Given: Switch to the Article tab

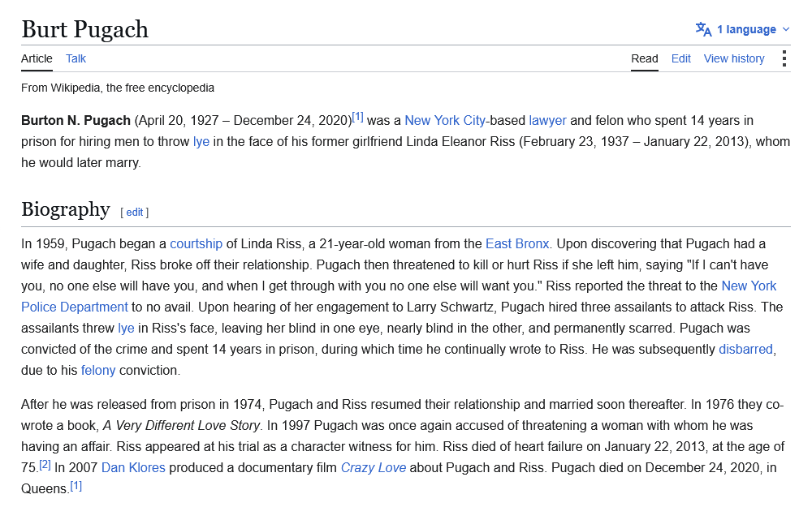Looking at the screenshot, I should 37,58.
